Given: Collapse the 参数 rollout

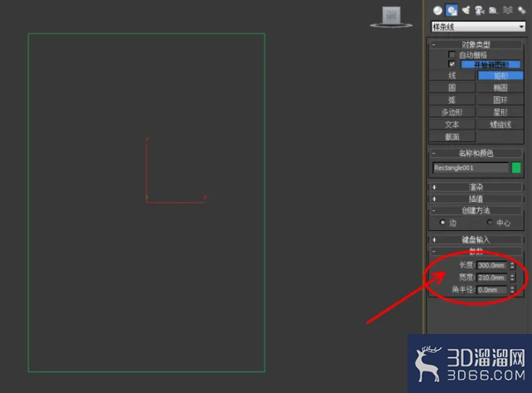Looking at the screenshot, I should tap(476, 252).
